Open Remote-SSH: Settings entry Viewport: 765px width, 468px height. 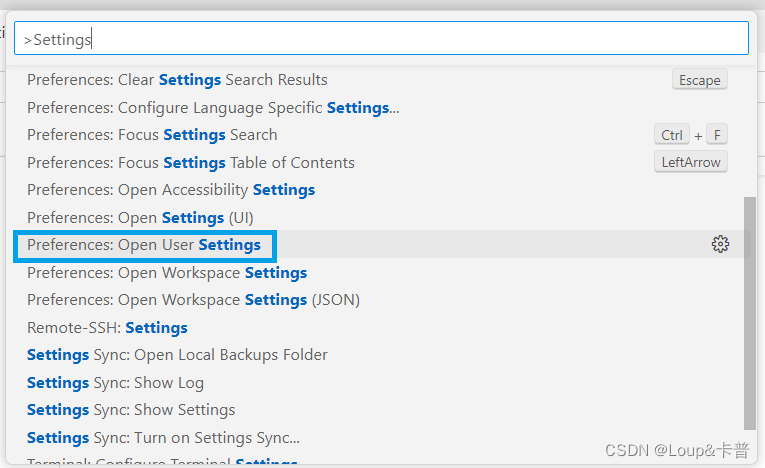(x=107, y=327)
